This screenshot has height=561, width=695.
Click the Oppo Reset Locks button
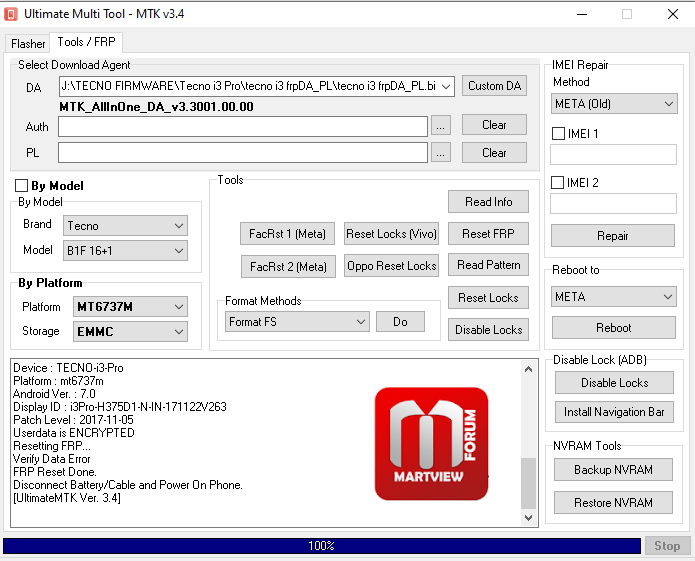coord(391,265)
